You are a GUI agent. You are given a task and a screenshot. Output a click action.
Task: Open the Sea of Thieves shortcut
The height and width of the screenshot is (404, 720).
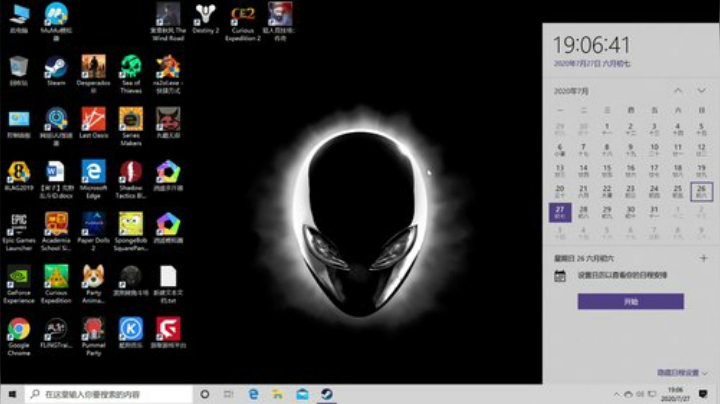point(131,74)
